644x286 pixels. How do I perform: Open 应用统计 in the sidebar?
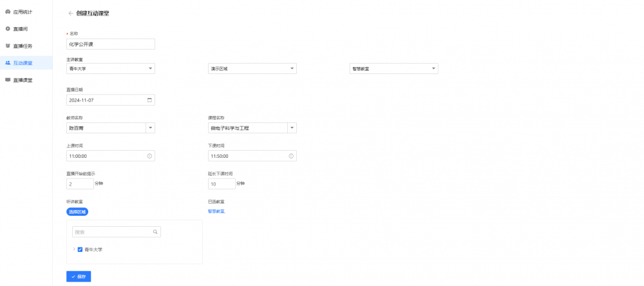(x=23, y=12)
